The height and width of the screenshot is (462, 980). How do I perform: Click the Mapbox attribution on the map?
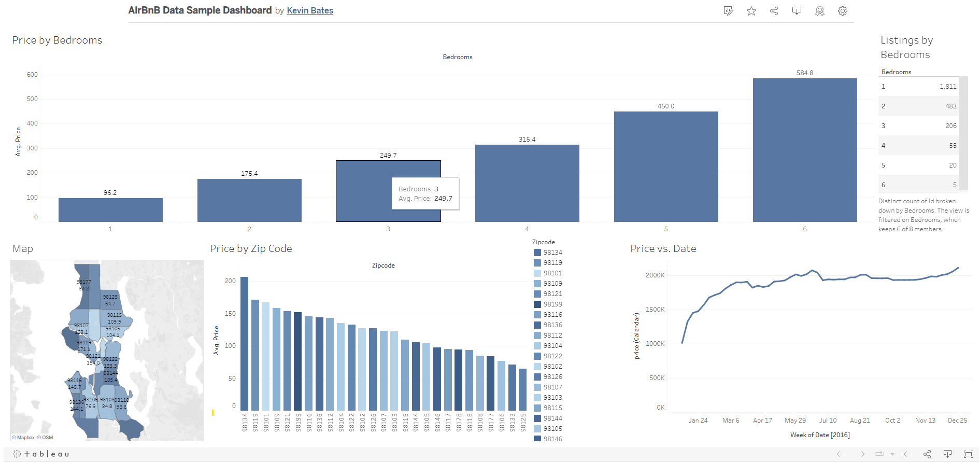[x=23, y=438]
